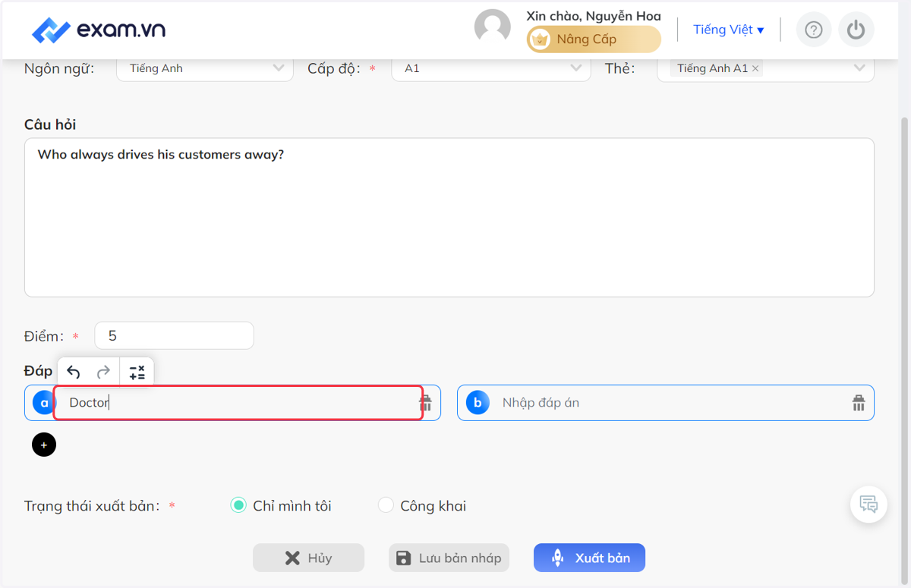Click the exam.vn logo
The width and height of the screenshot is (911, 588).
tap(99, 30)
